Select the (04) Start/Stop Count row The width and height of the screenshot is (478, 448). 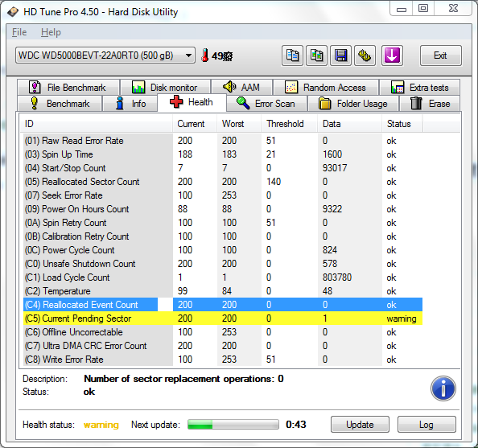point(223,168)
